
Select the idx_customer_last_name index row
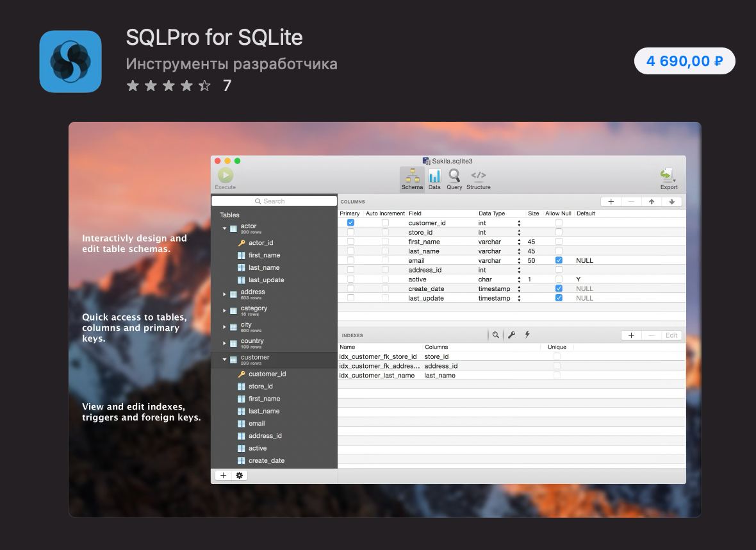pos(511,376)
